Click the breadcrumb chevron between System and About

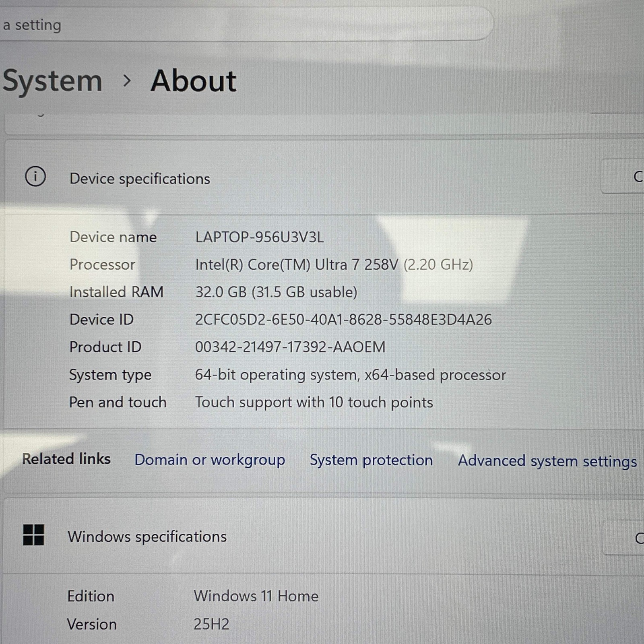coord(127,81)
